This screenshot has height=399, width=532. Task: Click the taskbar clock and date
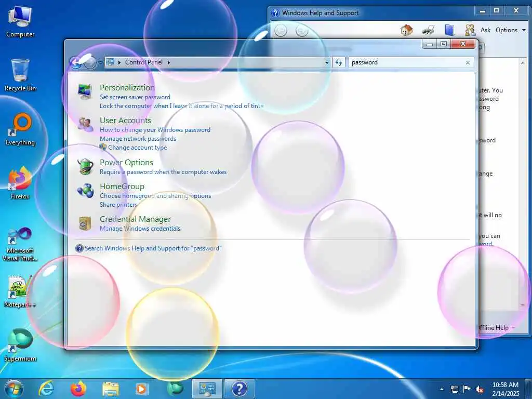coord(505,389)
